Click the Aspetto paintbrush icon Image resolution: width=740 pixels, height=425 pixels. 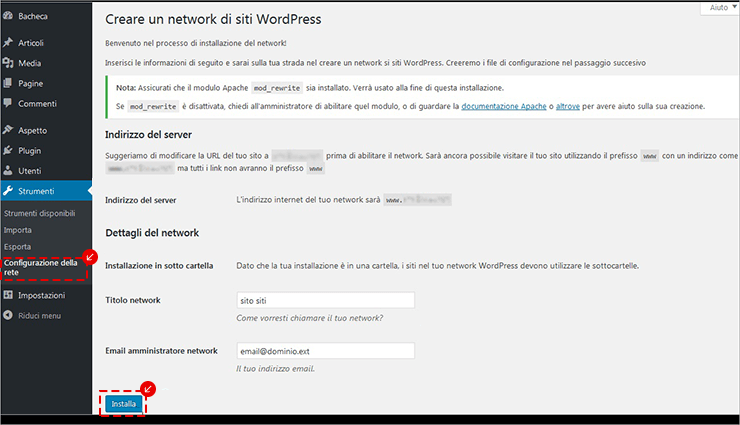click(8, 130)
